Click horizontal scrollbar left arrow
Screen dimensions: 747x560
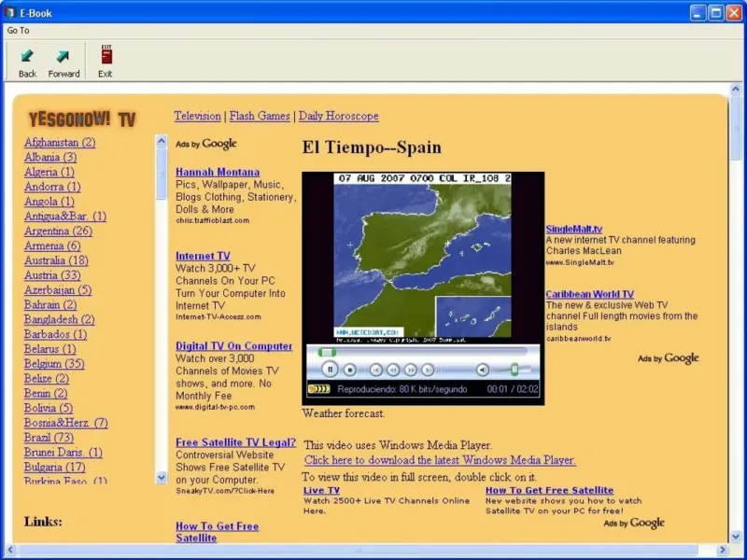(x=10, y=550)
